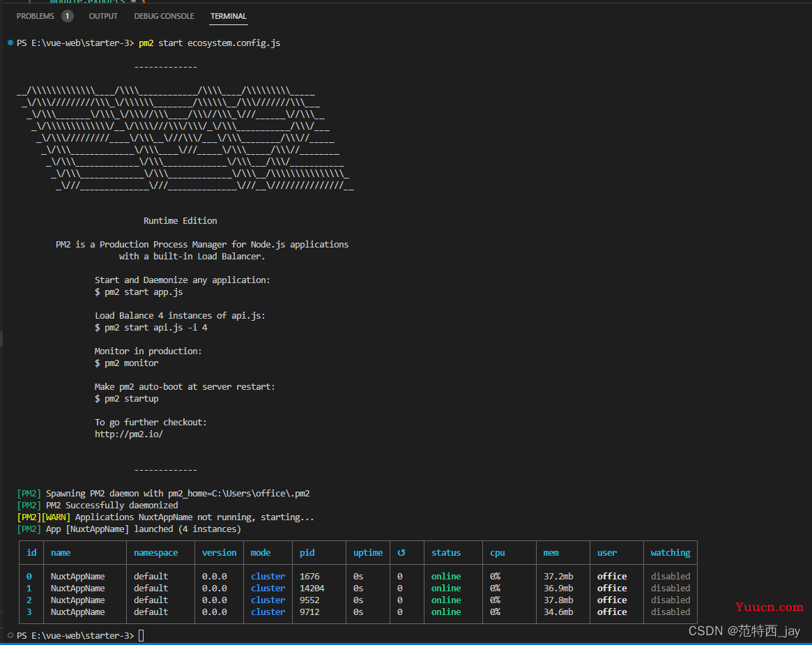Click the 'launched (4 instances)' log line
This screenshot has width=812, height=645.
coord(129,529)
